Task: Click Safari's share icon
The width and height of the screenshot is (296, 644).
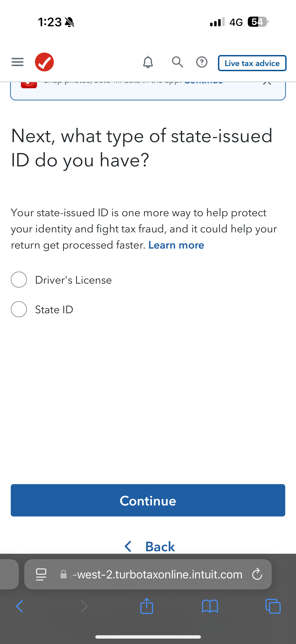Action: 147,606
